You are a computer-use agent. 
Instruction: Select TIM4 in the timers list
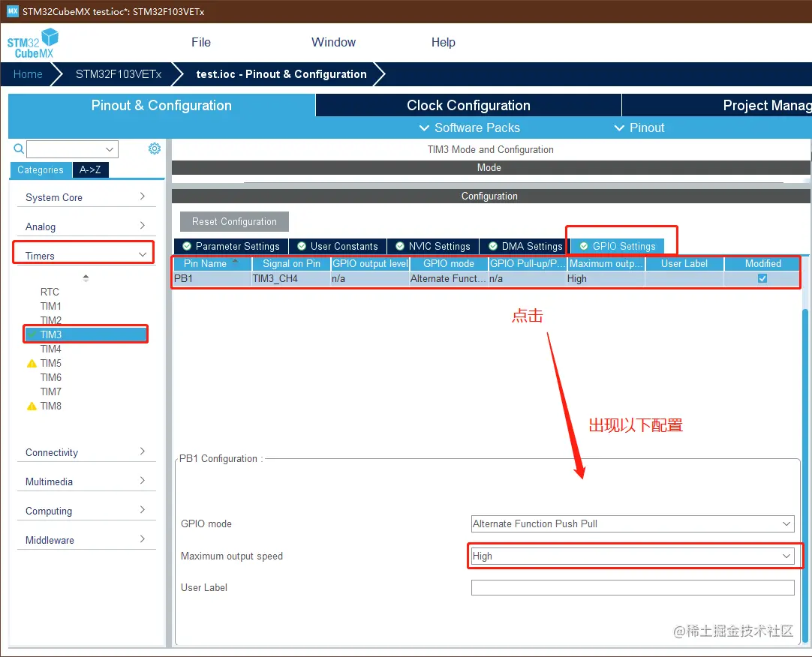click(51, 349)
